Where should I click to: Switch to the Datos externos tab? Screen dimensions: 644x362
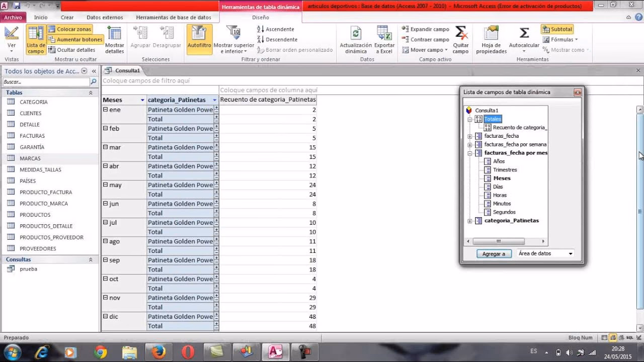[x=105, y=17]
